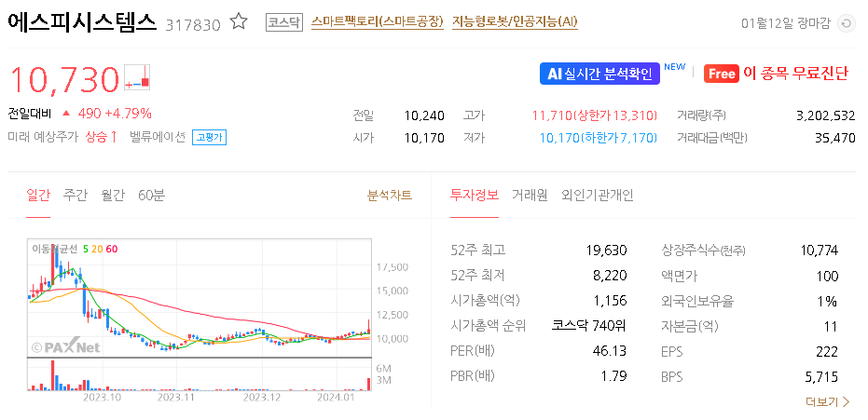Image resolution: width=868 pixels, height=420 pixels.
Task: Click 거래량 value 3,202,532
Action: pos(826,116)
